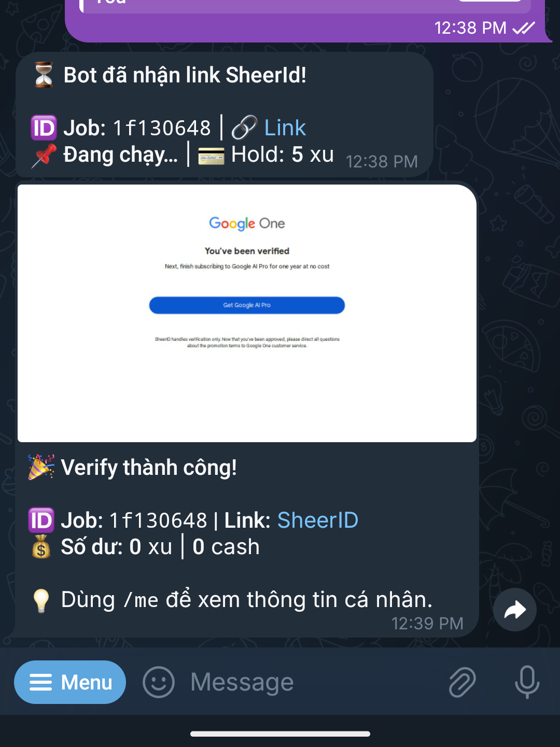Open the emoji smiley picker

pos(159,682)
